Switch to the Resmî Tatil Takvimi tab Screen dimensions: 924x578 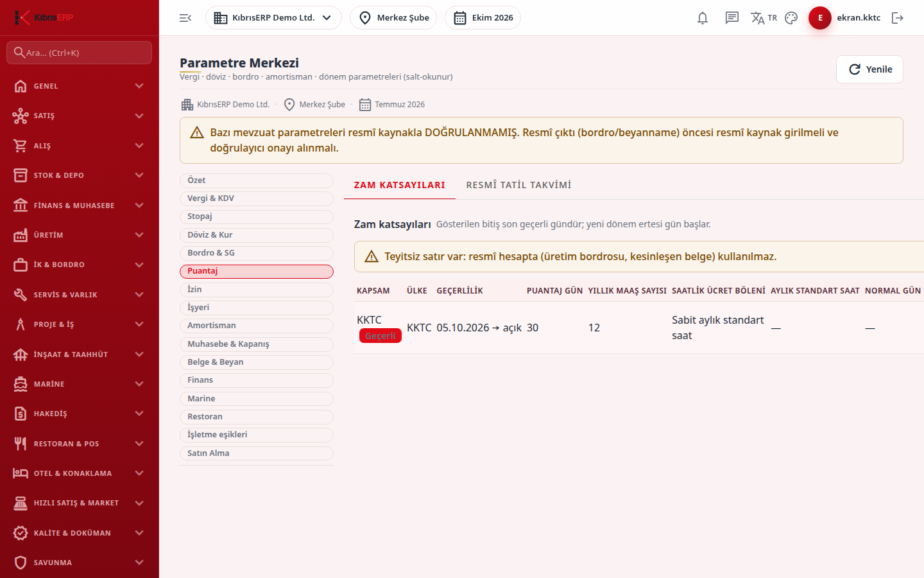[518, 185]
